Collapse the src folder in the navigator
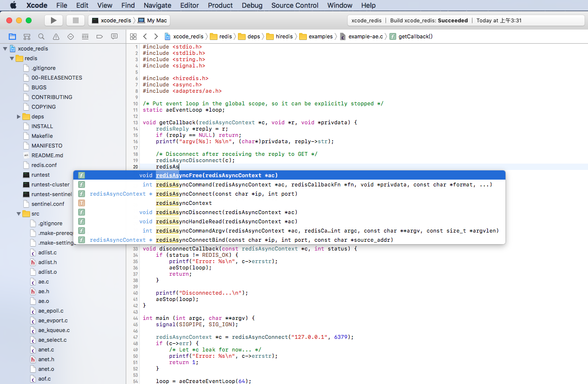 point(18,213)
